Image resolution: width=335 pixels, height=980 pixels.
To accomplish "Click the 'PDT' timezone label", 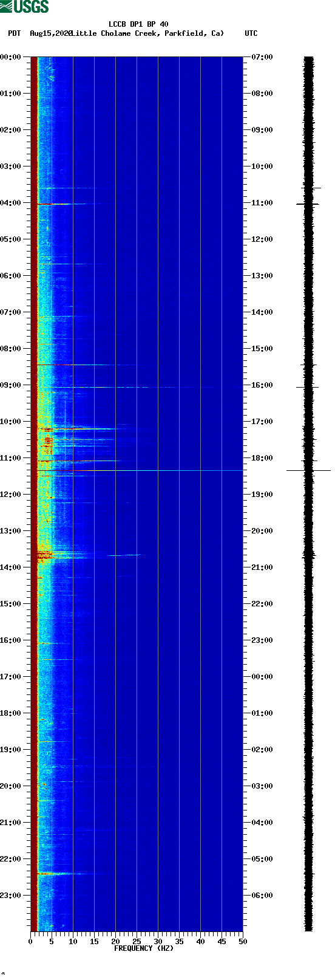I will (15, 33).
